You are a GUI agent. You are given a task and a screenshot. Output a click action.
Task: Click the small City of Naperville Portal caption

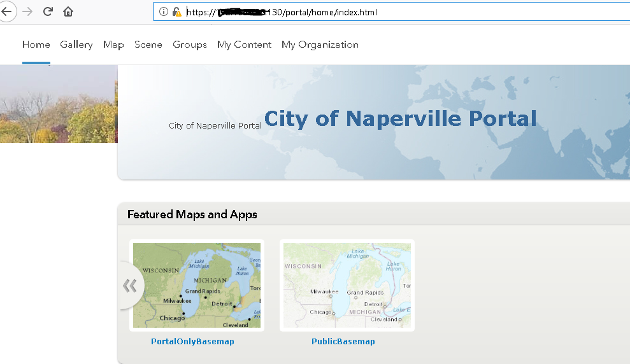click(x=215, y=125)
